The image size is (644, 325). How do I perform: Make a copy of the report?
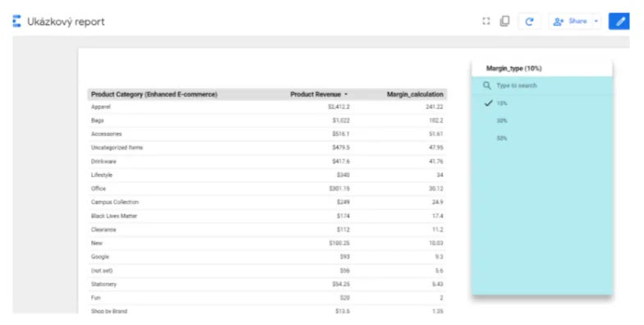(505, 21)
